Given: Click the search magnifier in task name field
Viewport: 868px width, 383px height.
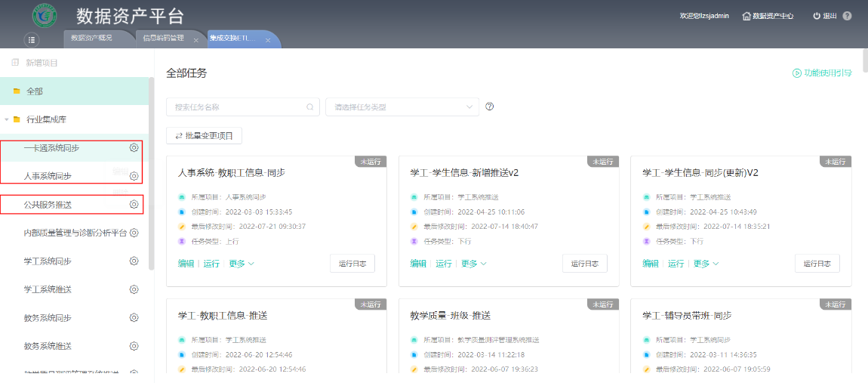Looking at the screenshot, I should click(309, 107).
